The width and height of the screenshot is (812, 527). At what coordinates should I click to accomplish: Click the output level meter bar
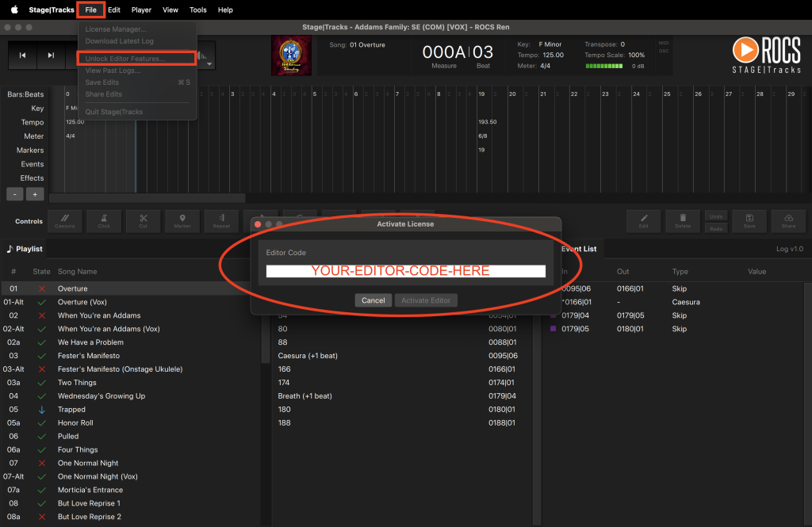(x=603, y=67)
